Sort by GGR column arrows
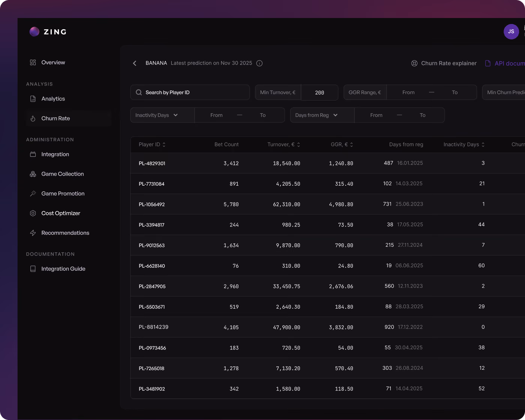The width and height of the screenshot is (525, 420). coord(351,145)
